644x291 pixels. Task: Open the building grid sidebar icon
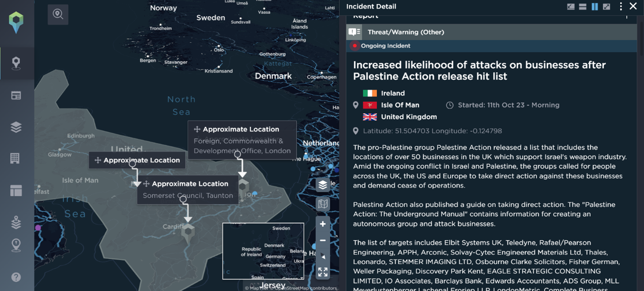[15, 158]
